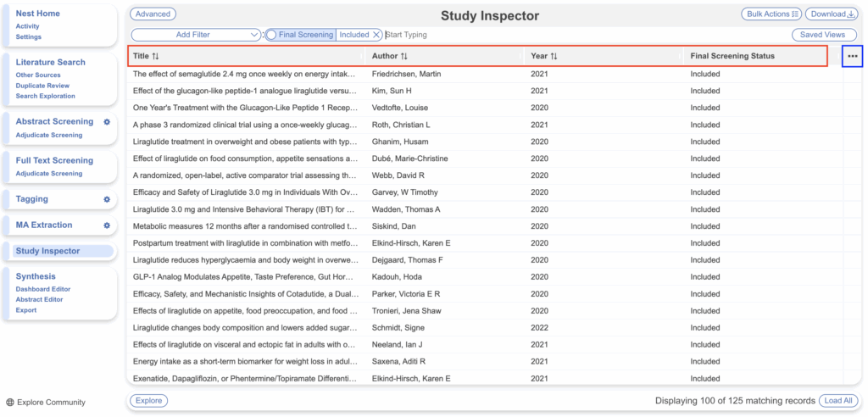Viewport: 868px width, 417px height.
Task: Click Explore Community globe icon
Action: click(10, 403)
